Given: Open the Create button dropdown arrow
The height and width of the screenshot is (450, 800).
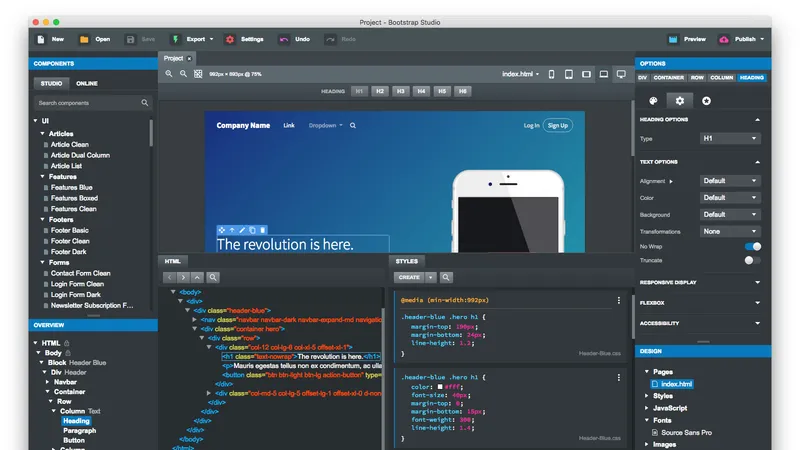Looking at the screenshot, I should [431, 277].
